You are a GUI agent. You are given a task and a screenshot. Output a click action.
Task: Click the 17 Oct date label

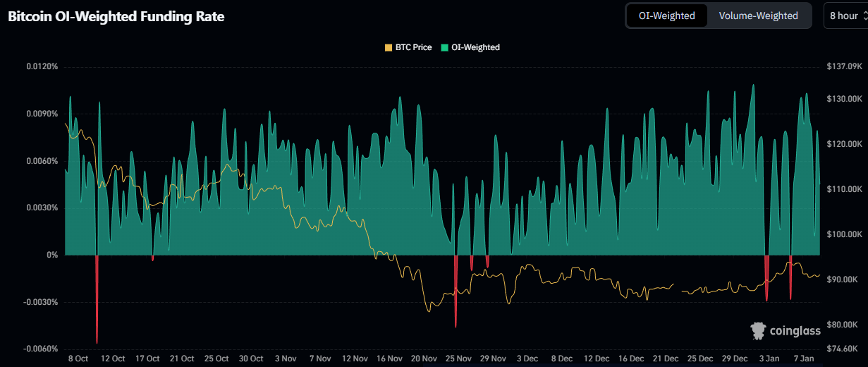(147, 359)
